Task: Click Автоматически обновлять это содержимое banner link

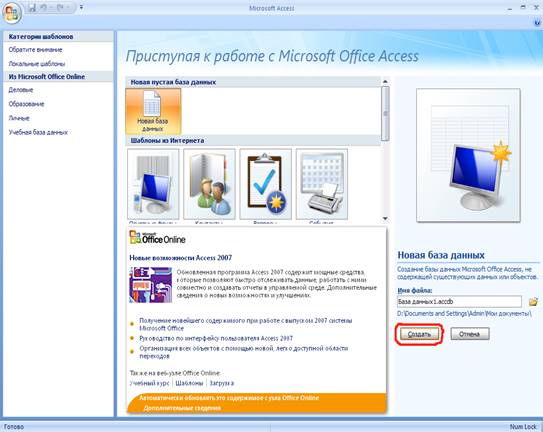Action: point(229,398)
